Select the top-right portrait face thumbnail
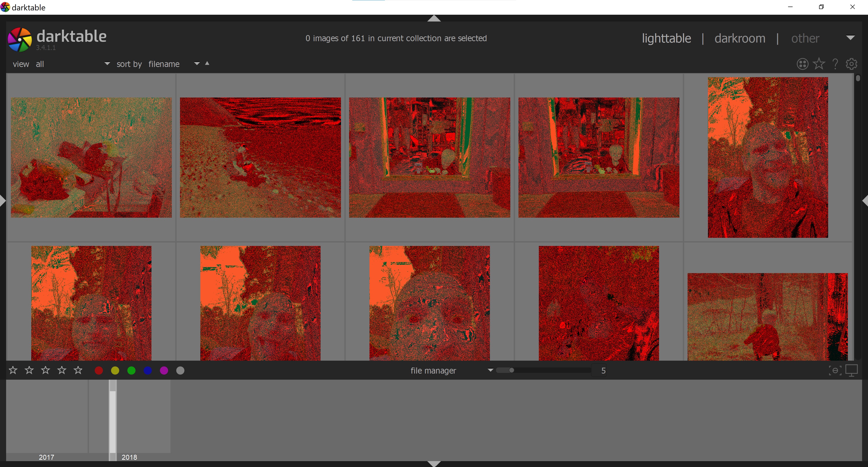Image resolution: width=868 pixels, height=467 pixels. [767, 157]
